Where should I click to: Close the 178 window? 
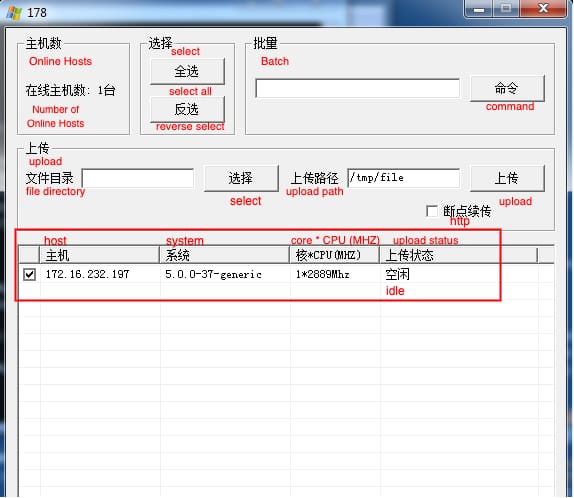pyautogui.click(x=543, y=8)
